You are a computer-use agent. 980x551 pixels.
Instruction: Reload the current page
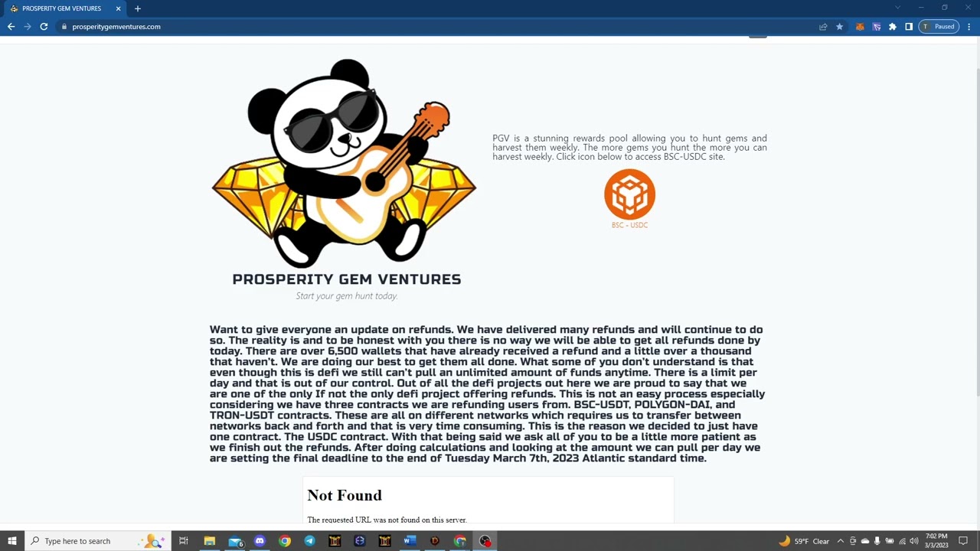pyautogui.click(x=44, y=27)
